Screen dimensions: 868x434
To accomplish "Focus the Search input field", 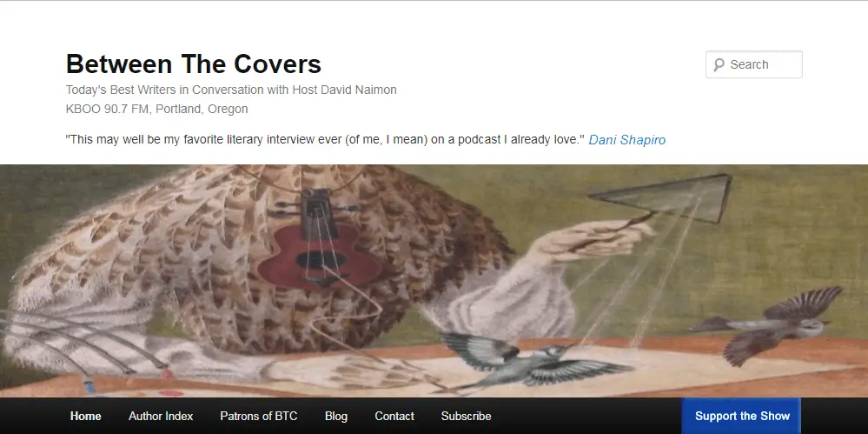I will click(754, 64).
